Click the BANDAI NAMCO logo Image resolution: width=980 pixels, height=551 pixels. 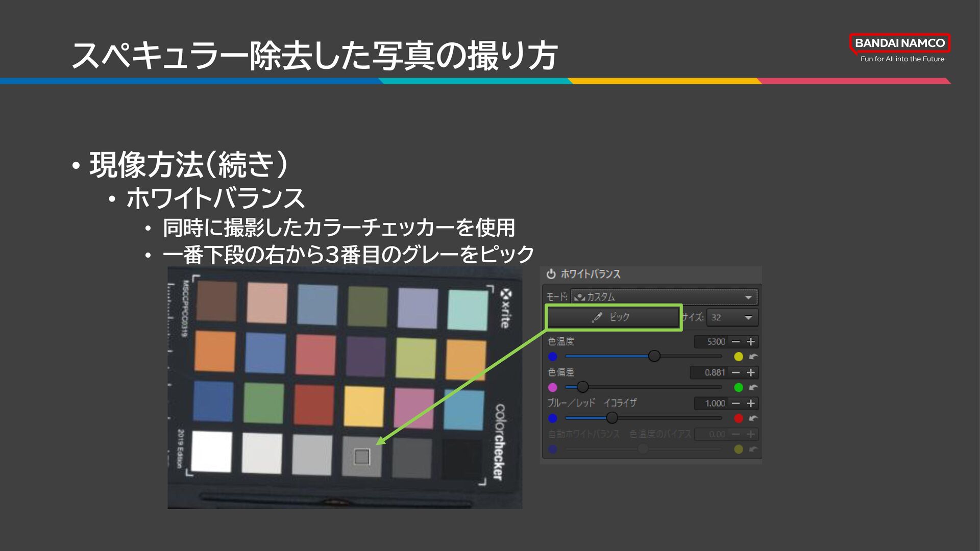[x=899, y=43]
